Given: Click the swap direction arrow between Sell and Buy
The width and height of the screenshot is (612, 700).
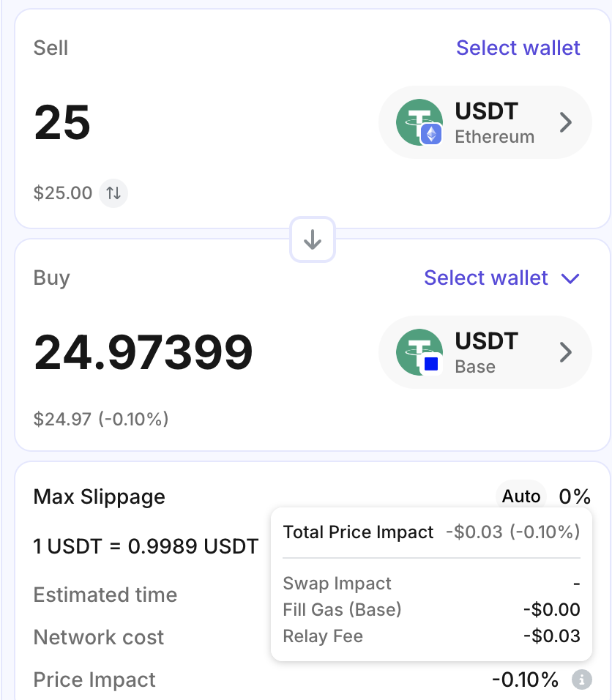Looking at the screenshot, I should 313,239.
